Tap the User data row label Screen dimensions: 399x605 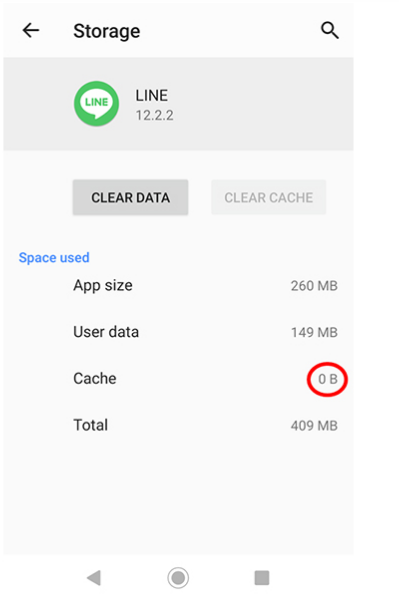[106, 332]
